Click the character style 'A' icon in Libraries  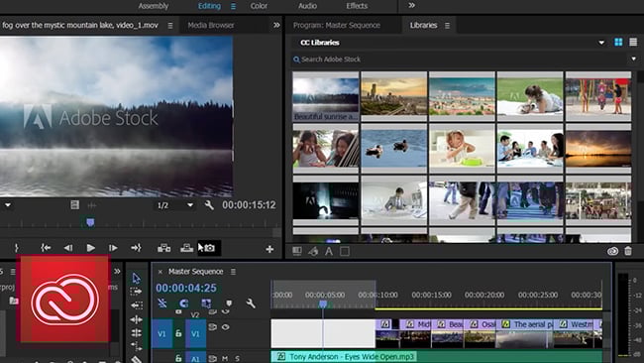tap(329, 251)
